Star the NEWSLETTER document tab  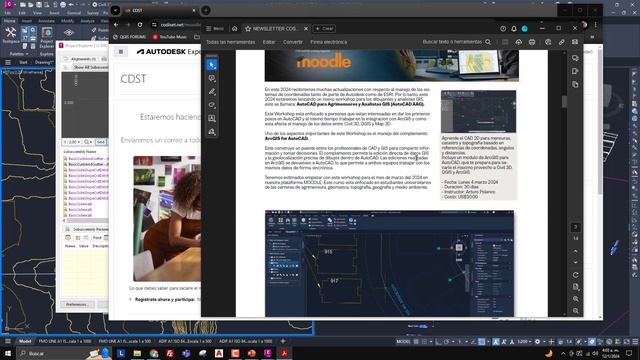(x=248, y=29)
